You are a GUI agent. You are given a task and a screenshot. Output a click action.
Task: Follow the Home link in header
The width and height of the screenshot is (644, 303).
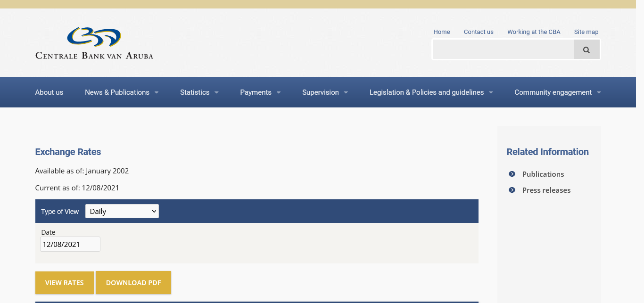442,32
